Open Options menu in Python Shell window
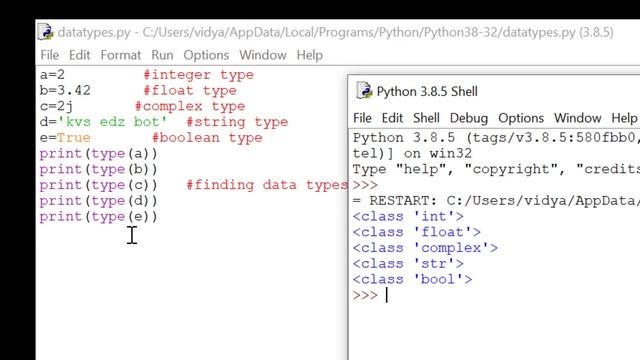This screenshot has width=640, height=360. (x=521, y=118)
